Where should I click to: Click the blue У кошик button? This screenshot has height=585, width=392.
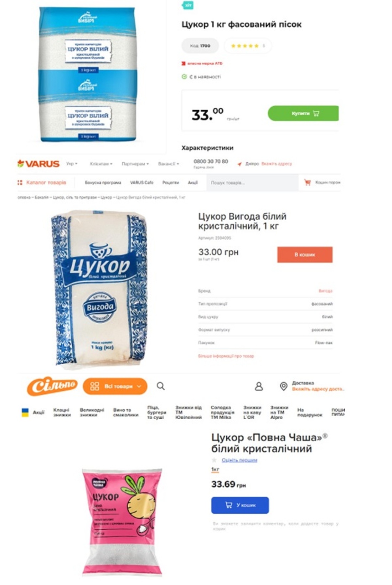[x=240, y=505]
